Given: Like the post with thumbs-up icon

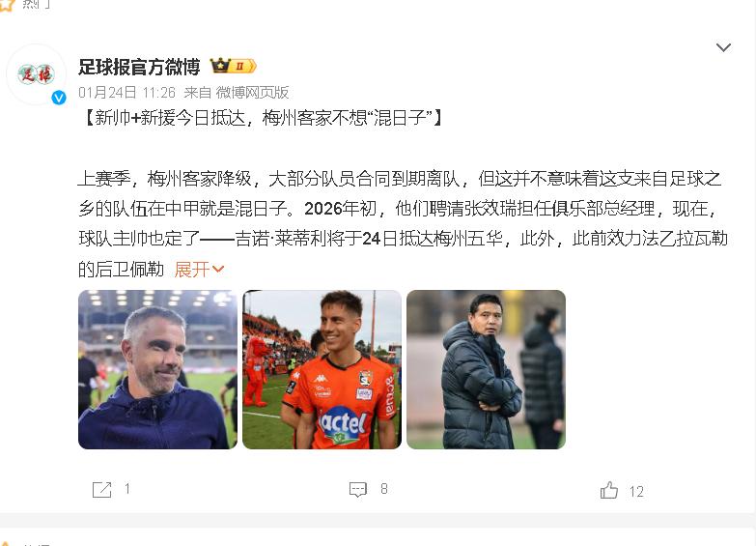Looking at the screenshot, I should pos(609,490).
